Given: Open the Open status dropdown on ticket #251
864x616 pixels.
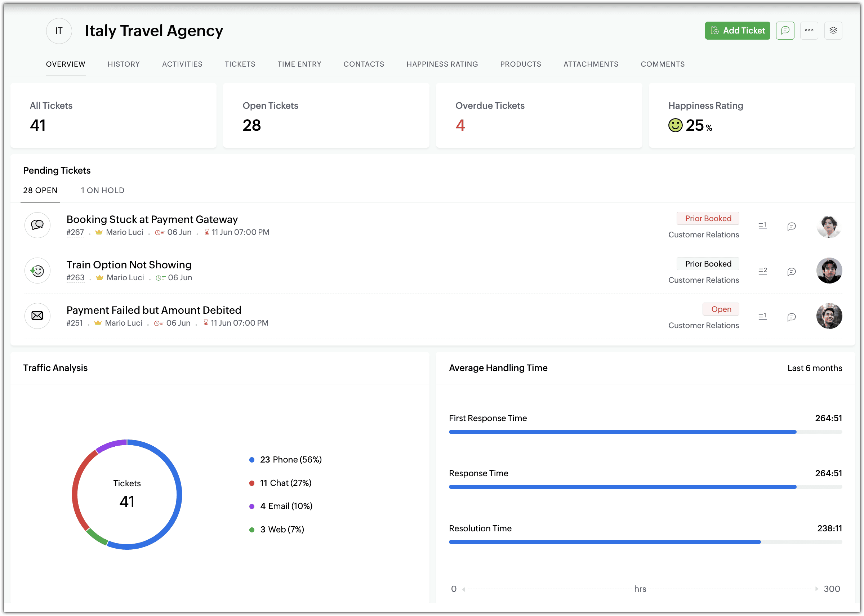Looking at the screenshot, I should click(x=721, y=309).
